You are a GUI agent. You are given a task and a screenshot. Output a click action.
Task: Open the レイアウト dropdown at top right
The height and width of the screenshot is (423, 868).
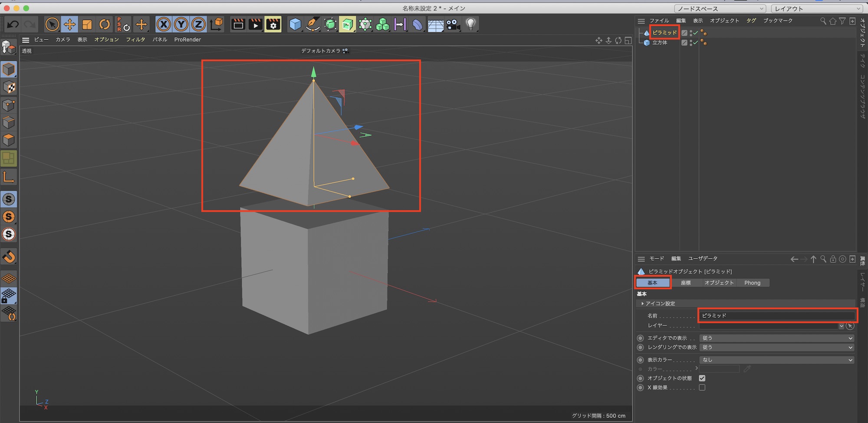click(x=816, y=9)
